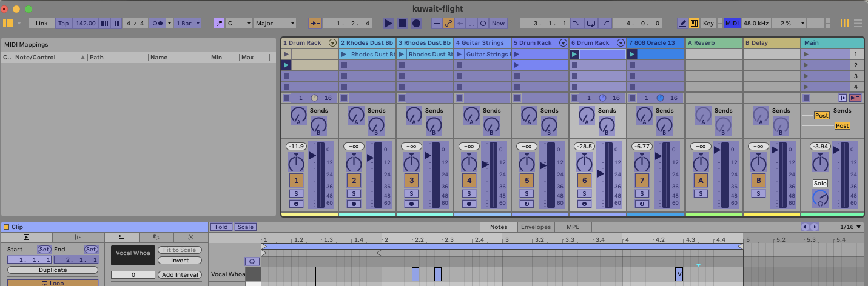The image size is (868, 286).
Task: Click the transport Loop switch icon
Action: click(591, 23)
